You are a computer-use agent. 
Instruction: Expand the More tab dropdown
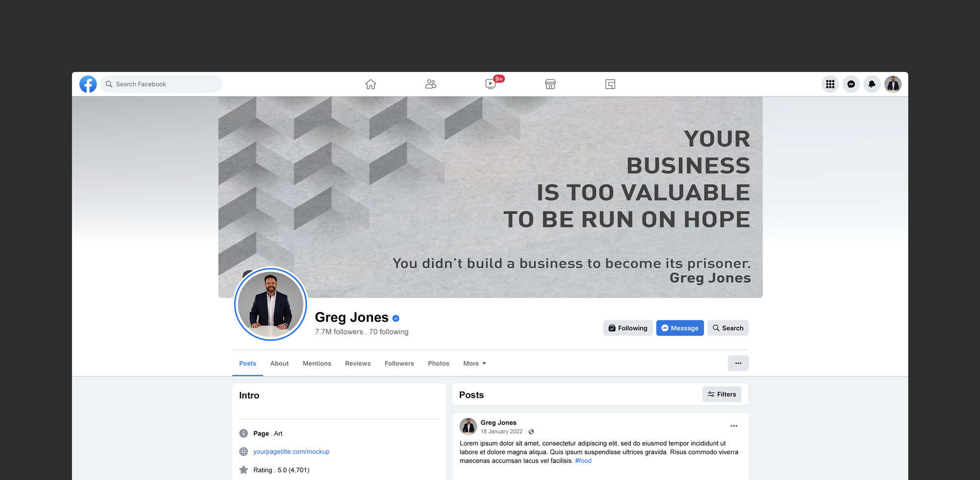pyautogui.click(x=474, y=363)
